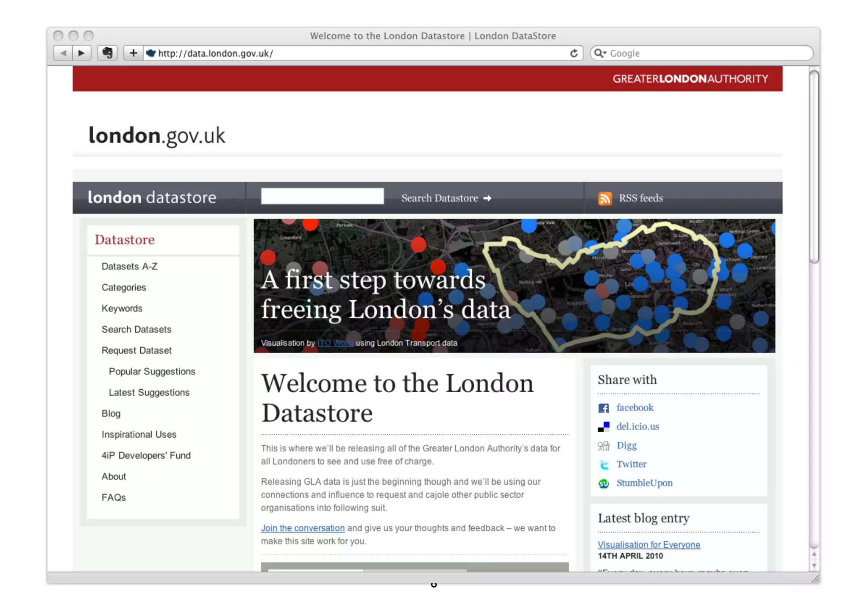Open Datasets A-Z in sidebar menu
Screen dimensions: 868x613
[129, 266]
